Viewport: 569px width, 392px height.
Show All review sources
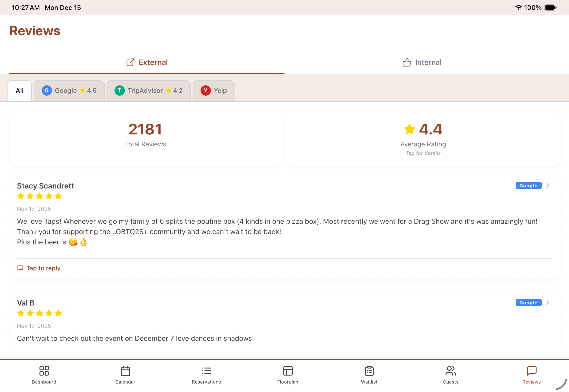coord(20,91)
